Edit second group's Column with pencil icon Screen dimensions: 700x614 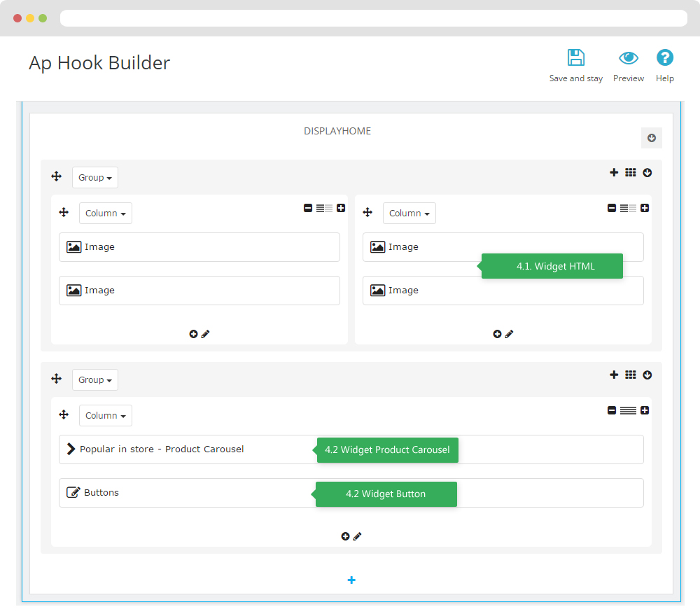[357, 536]
